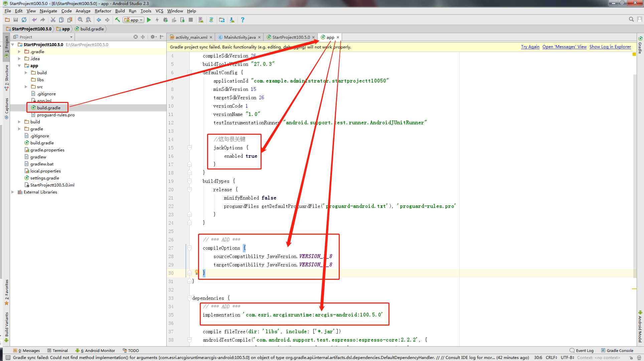644x361 pixels.
Task: Click the Search Everywhere magnifier icon
Action: (x=631, y=20)
